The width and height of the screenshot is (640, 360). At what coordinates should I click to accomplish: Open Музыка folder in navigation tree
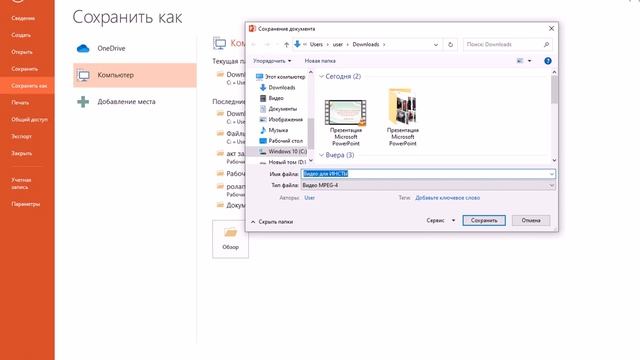[x=274, y=130]
